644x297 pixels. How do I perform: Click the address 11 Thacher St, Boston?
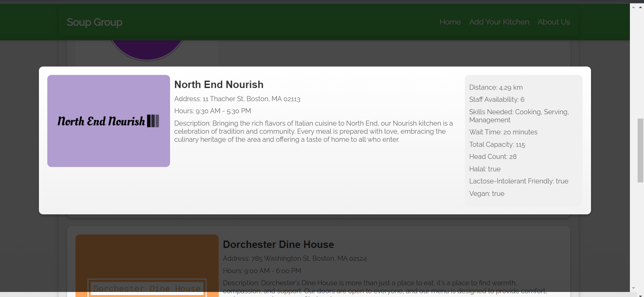coord(237,99)
